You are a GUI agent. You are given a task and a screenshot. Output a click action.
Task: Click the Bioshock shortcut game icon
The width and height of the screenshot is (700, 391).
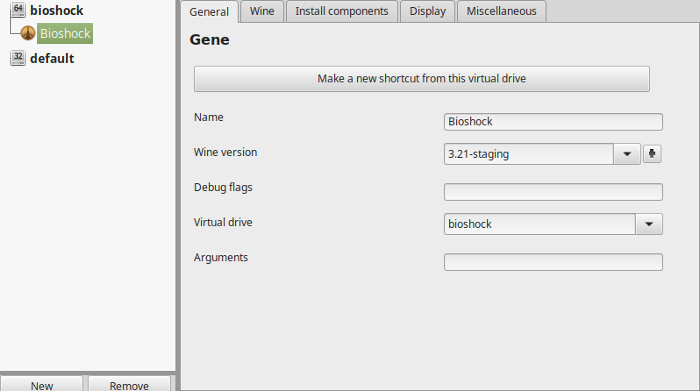(x=28, y=33)
